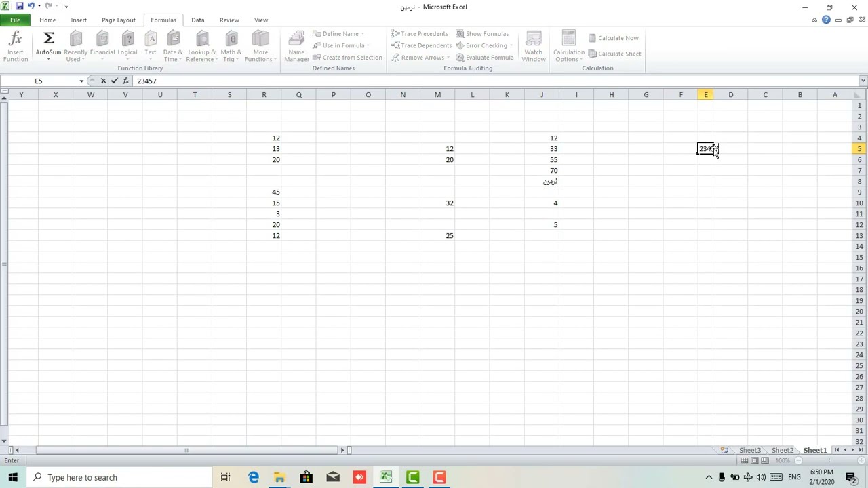The image size is (868, 488).
Task: Open Microsoft Edge from the taskbar
Action: point(253,477)
